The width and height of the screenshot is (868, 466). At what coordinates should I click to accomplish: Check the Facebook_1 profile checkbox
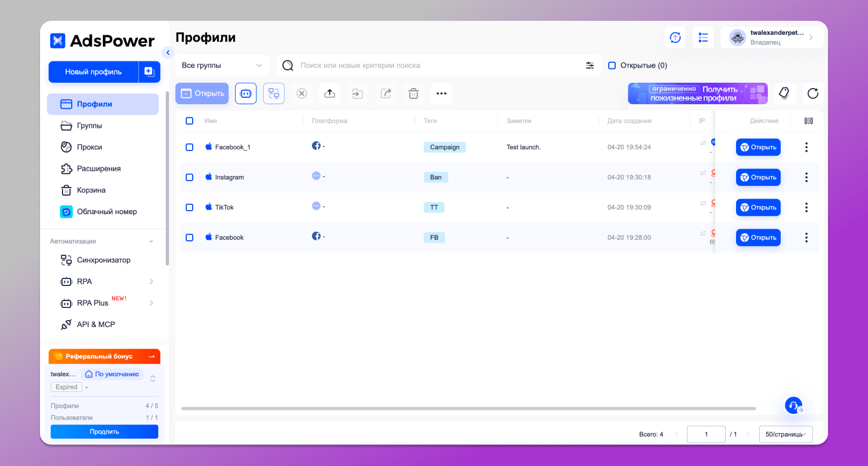point(189,147)
